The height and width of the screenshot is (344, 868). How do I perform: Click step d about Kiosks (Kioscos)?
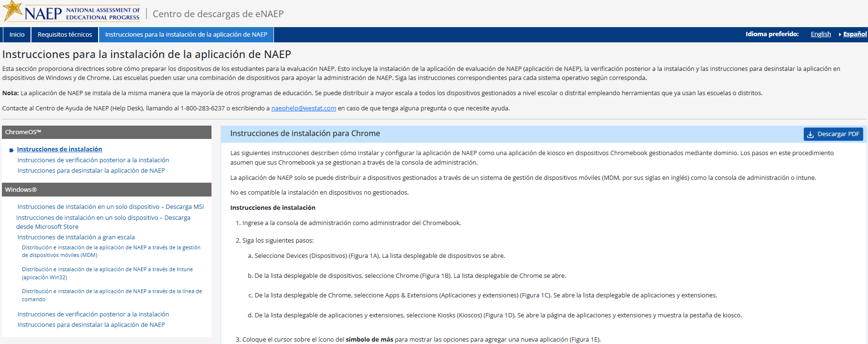(498, 315)
